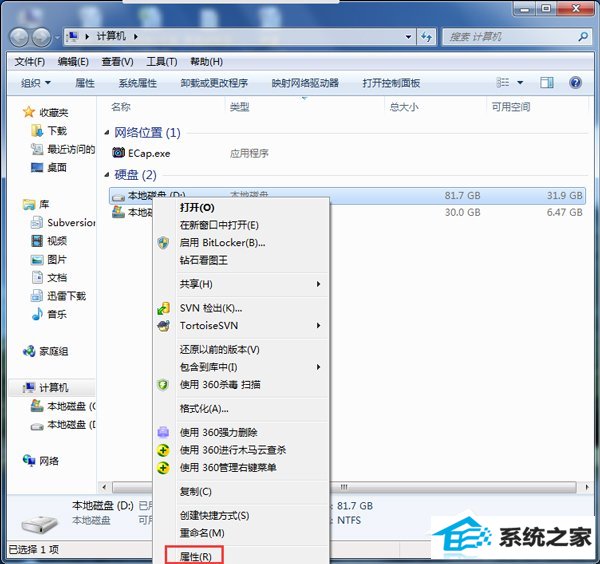Click the Documents library icon
The image size is (600, 564).
pyautogui.click(x=37, y=277)
